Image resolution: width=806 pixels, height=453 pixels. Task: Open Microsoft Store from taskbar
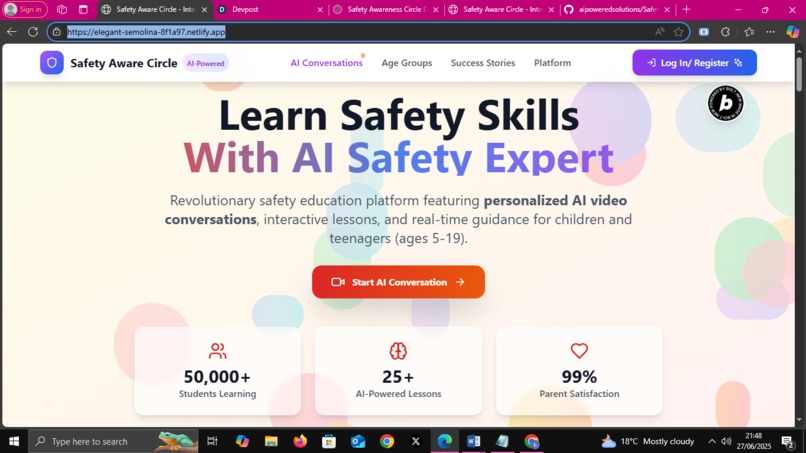(x=329, y=441)
